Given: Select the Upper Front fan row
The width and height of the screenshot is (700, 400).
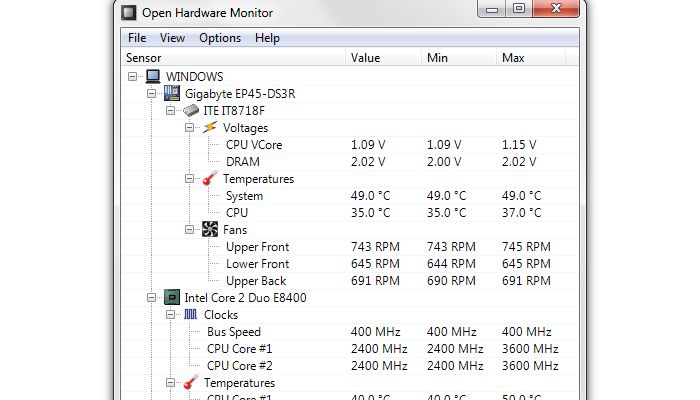Looking at the screenshot, I should [x=350, y=246].
